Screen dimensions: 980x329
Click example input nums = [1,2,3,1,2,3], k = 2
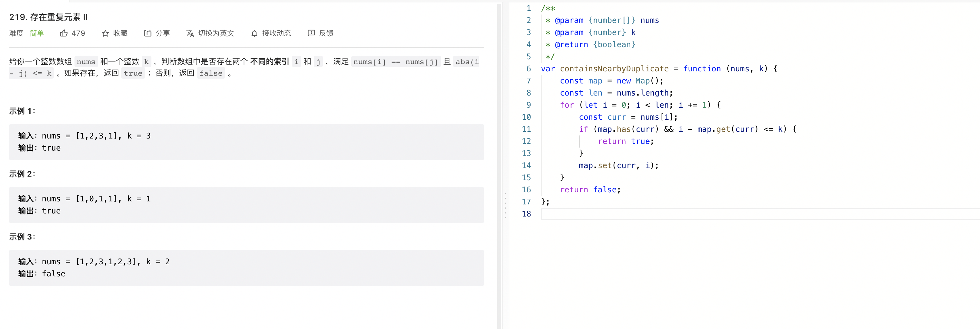click(106, 262)
